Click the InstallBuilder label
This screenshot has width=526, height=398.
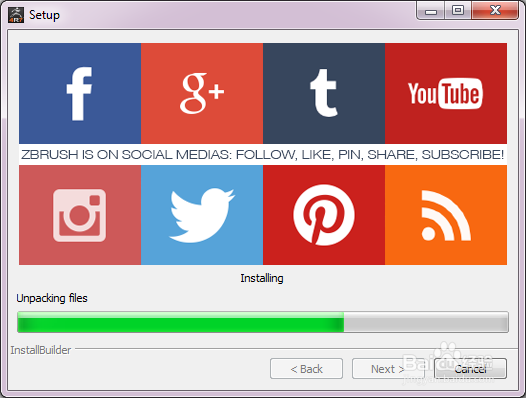click(41, 350)
